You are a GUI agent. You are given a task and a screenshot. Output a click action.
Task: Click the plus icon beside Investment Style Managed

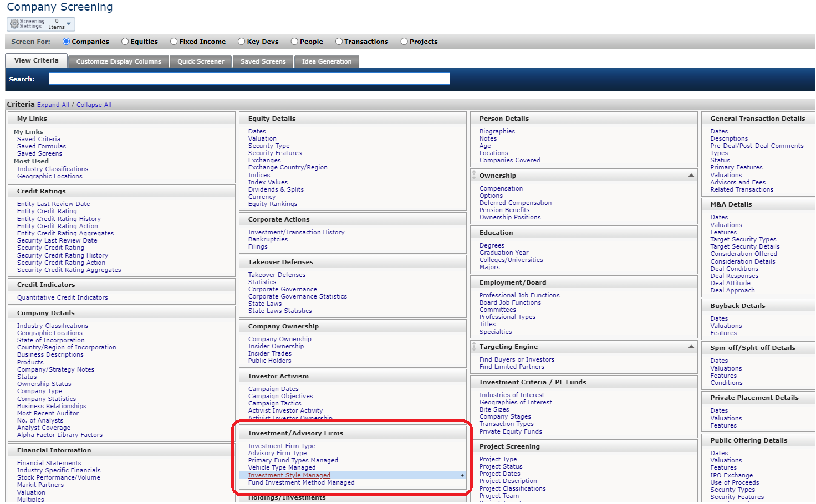tap(462, 475)
